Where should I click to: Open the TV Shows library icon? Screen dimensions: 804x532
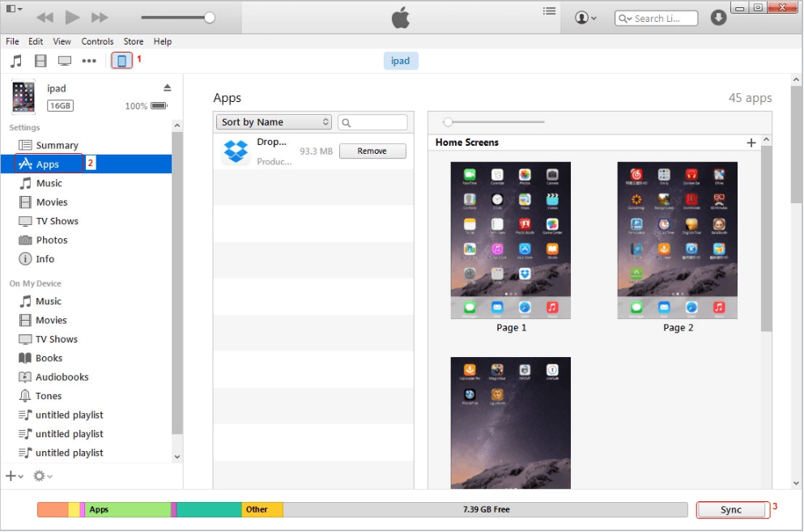pos(65,61)
